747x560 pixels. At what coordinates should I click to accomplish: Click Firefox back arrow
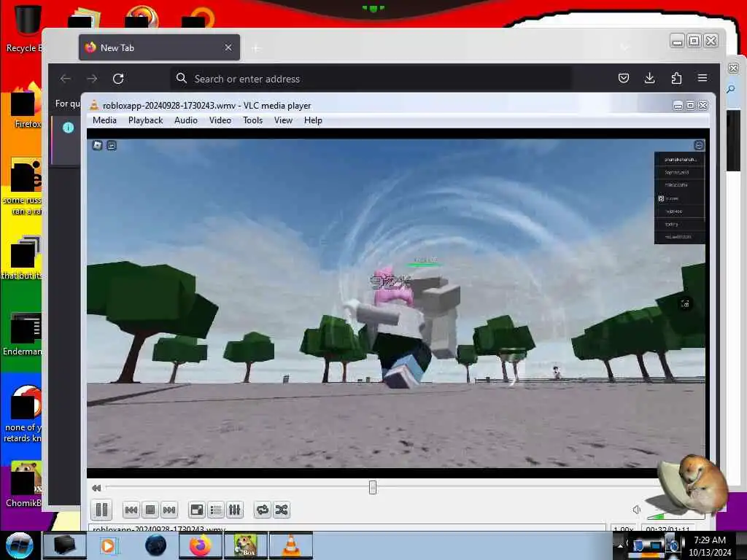click(x=65, y=79)
